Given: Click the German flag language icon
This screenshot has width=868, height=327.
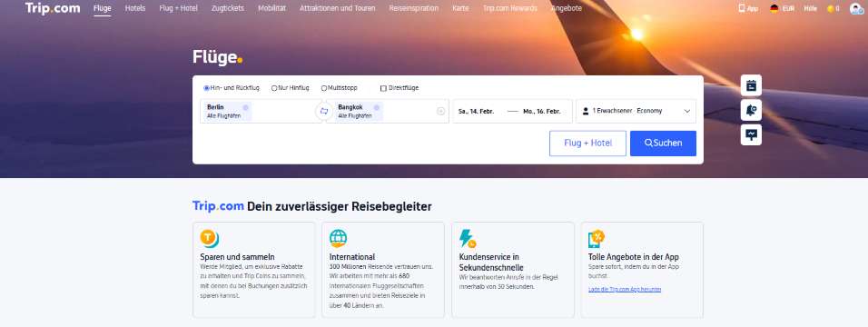Looking at the screenshot, I should pyautogui.click(x=774, y=8).
